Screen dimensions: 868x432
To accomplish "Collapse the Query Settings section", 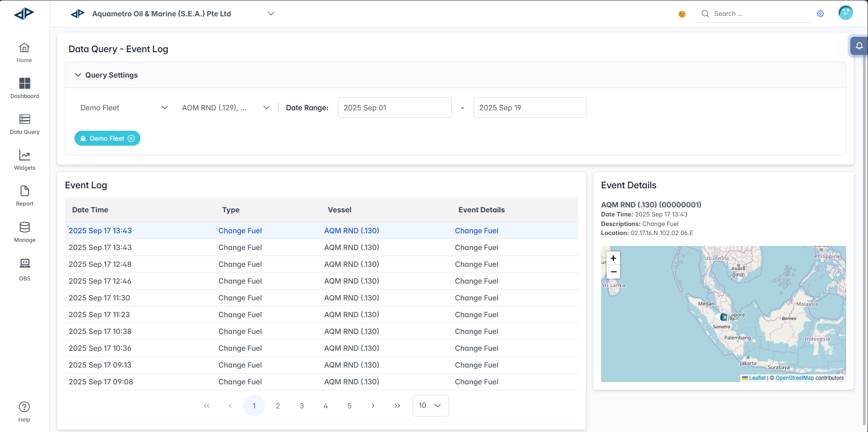I will [x=78, y=75].
